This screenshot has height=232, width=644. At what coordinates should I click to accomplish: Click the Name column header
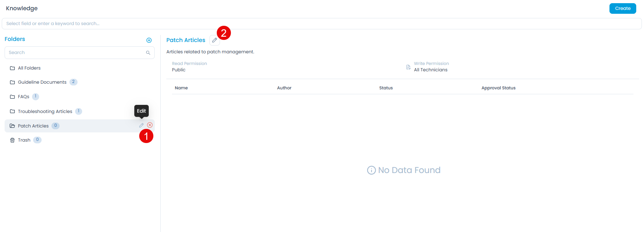[x=181, y=88]
